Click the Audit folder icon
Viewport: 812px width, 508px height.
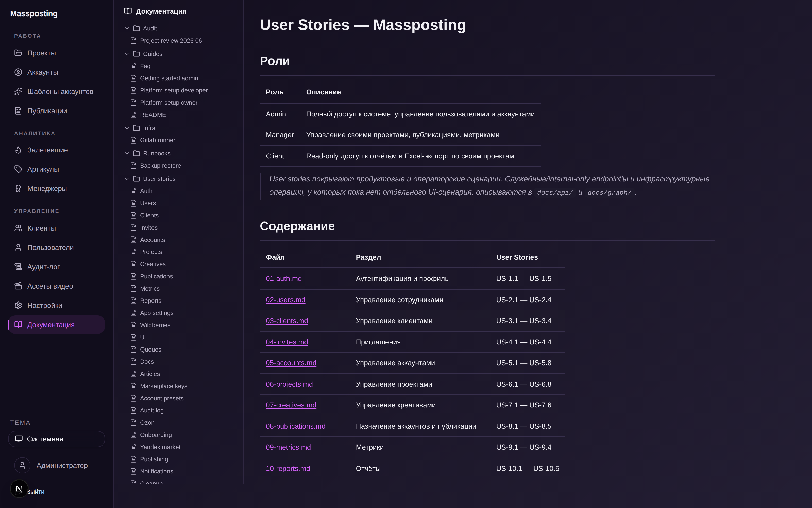(136, 28)
